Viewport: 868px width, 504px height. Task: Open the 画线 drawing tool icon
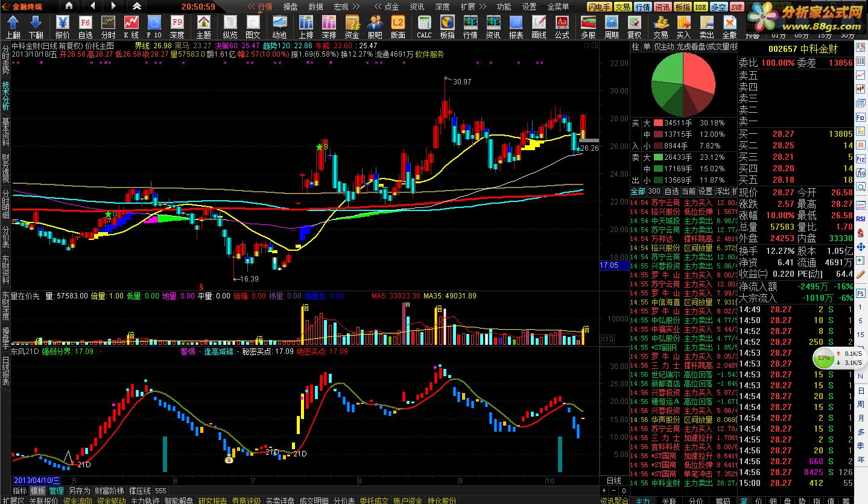pos(539,23)
